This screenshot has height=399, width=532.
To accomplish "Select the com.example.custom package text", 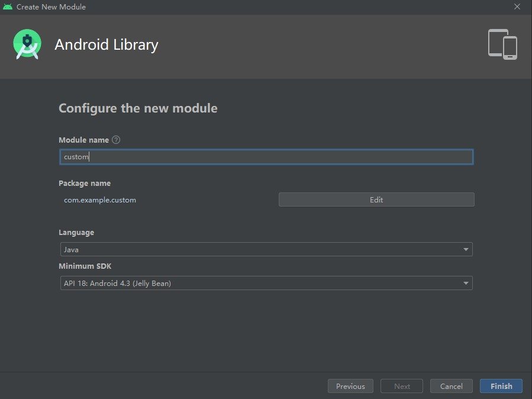I will 100,200.
